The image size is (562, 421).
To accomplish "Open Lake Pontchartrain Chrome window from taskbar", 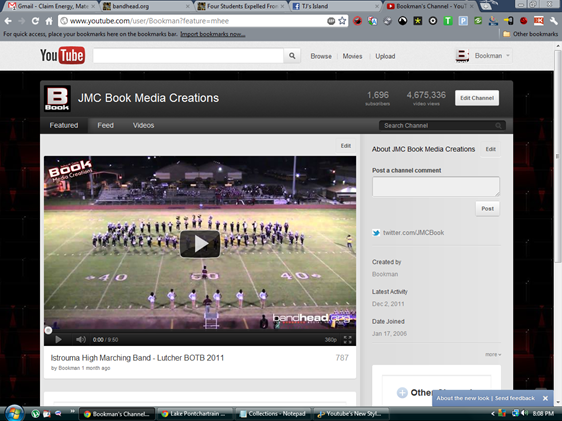I will point(195,414).
